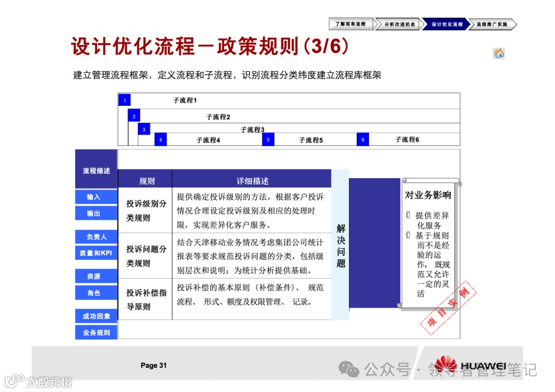Click blue box number 6
The width and height of the screenshot is (555, 392).
(363, 140)
